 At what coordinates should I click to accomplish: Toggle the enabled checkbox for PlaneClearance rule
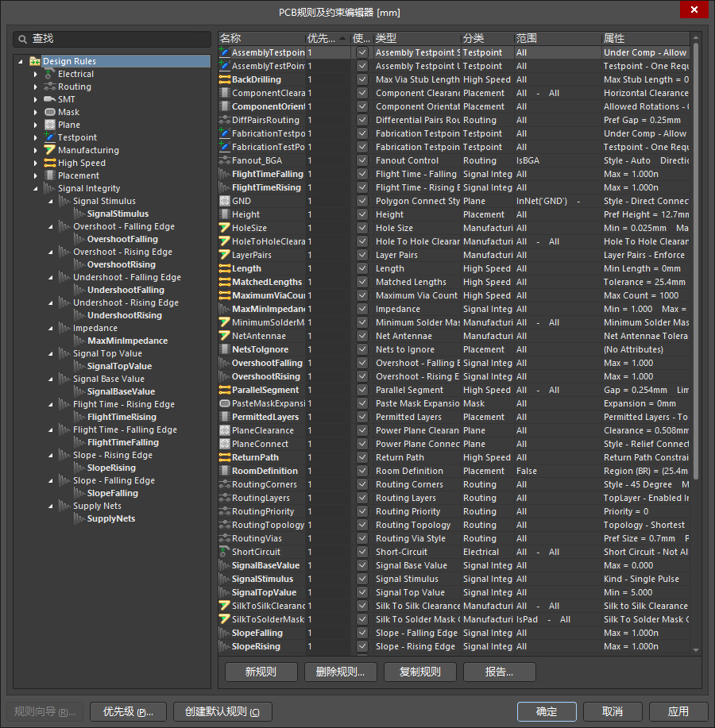362,430
